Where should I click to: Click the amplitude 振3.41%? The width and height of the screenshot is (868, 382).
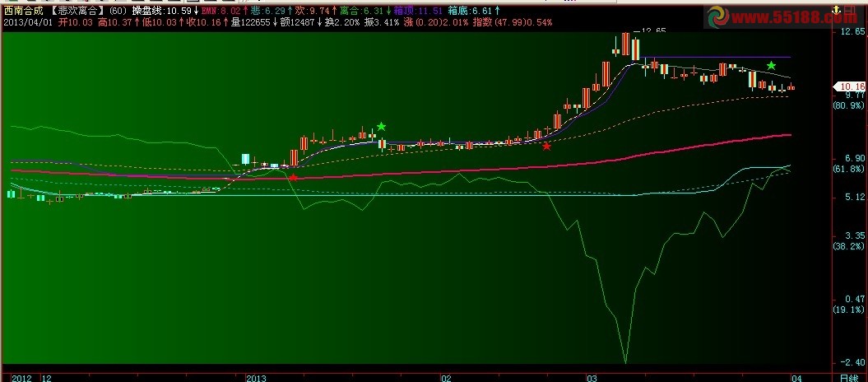tap(382, 22)
